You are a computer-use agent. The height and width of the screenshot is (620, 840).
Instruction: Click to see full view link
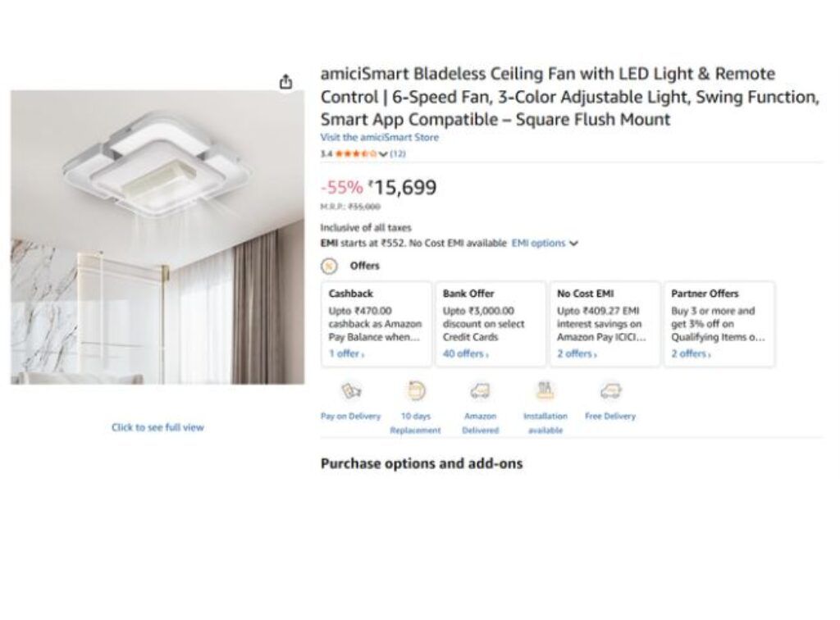click(157, 427)
